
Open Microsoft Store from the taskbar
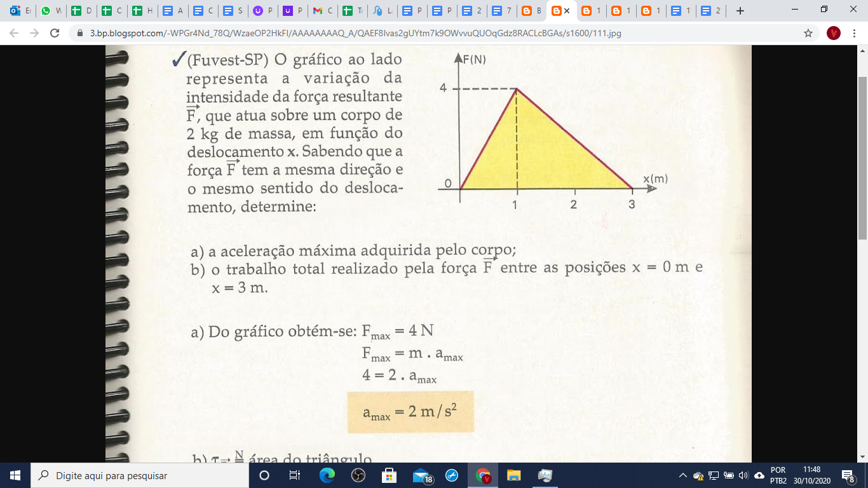[x=389, y=475]
